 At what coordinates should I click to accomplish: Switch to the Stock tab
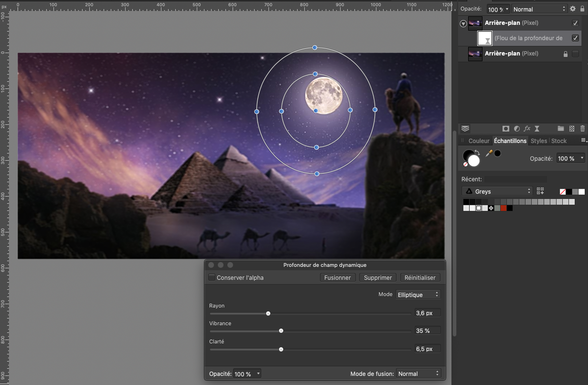click(x=559, y=141)
